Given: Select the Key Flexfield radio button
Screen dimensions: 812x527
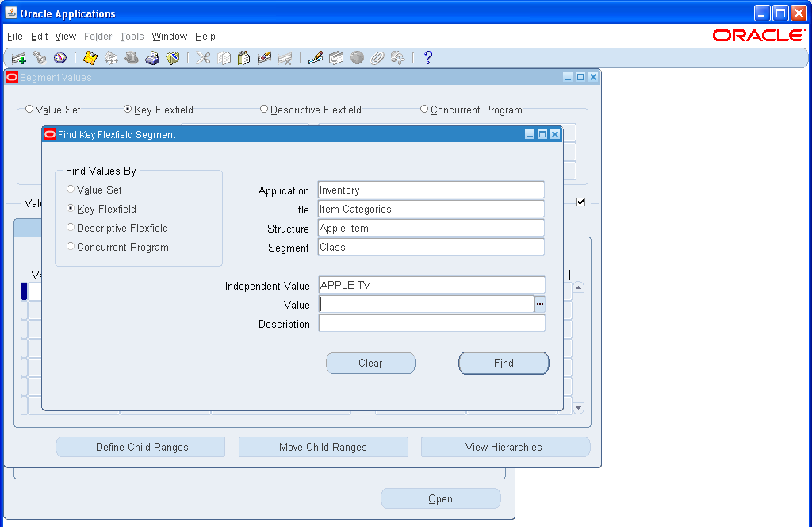Looking at the screenshot, I should click(69, 209).
